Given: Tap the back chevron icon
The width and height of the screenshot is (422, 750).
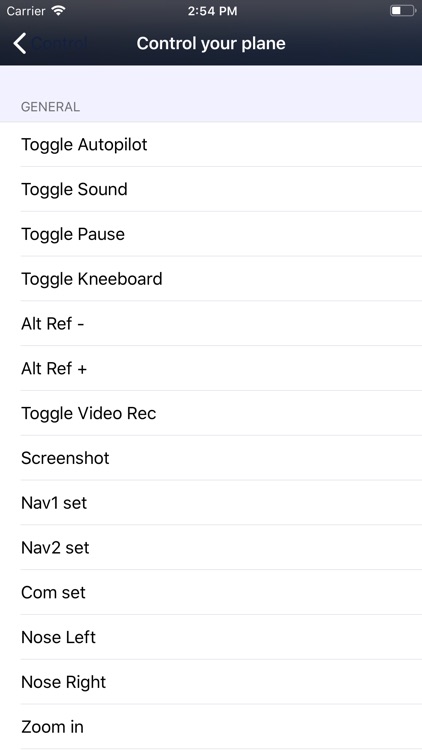Looking at the screenshot, I should coord(20,44).
